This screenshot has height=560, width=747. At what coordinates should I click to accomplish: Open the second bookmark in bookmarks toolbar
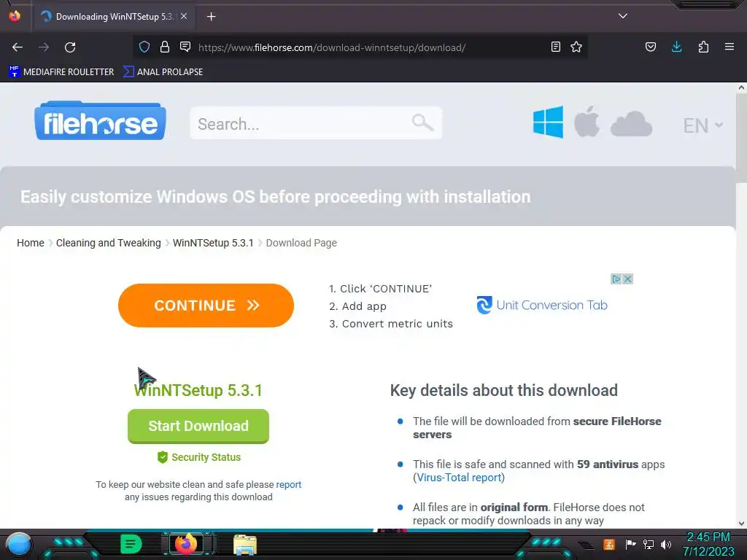(x=163, y=72)
